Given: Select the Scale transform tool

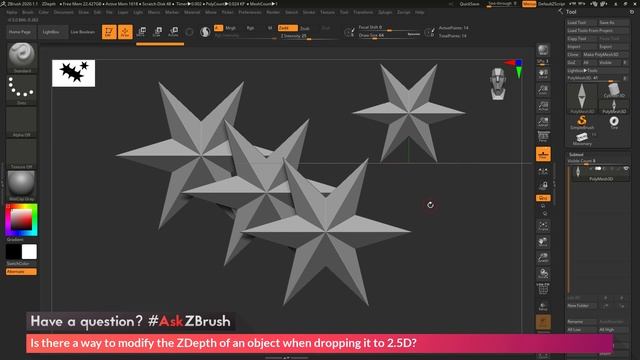Looking at the screenshot, I should (157, 32).
